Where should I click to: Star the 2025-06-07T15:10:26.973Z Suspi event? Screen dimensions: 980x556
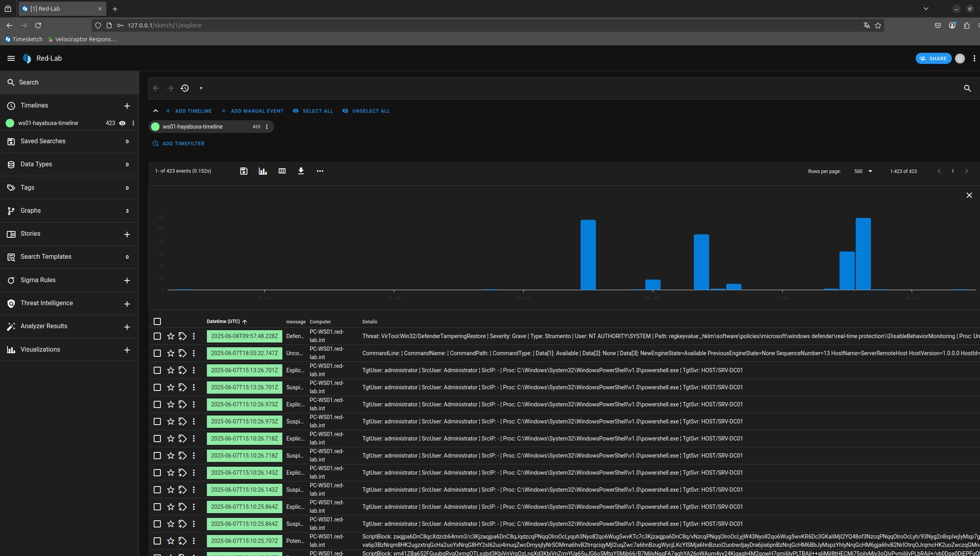point(171,421)
